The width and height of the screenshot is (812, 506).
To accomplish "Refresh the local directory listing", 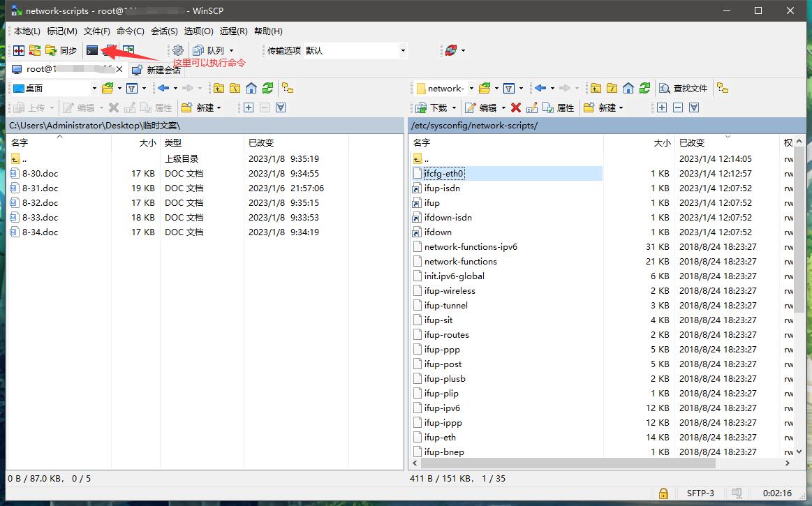I will 268,88.
